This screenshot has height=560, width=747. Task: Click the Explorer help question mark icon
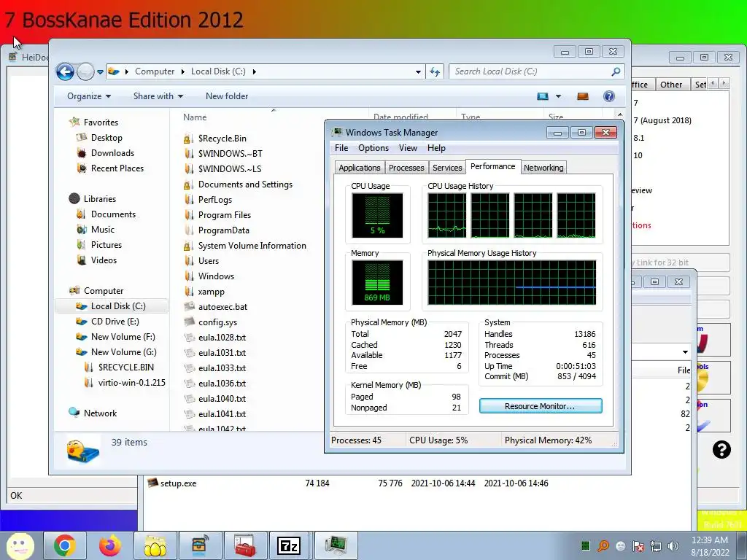609,96
